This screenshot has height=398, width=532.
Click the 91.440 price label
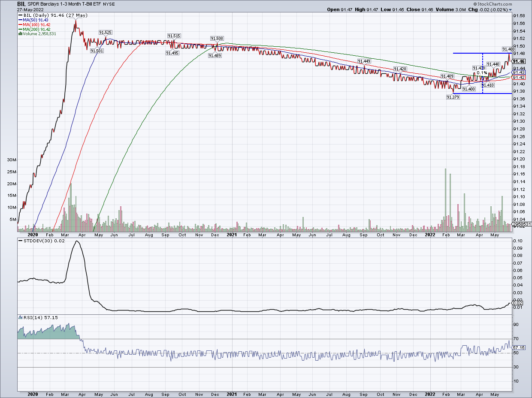tap(493, 64)
